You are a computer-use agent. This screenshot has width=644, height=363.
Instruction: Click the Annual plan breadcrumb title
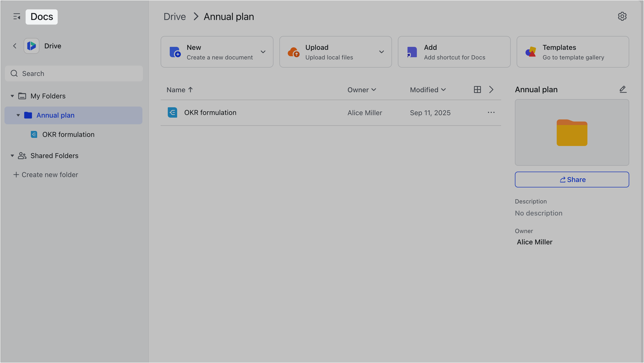(x=229, y=17)
